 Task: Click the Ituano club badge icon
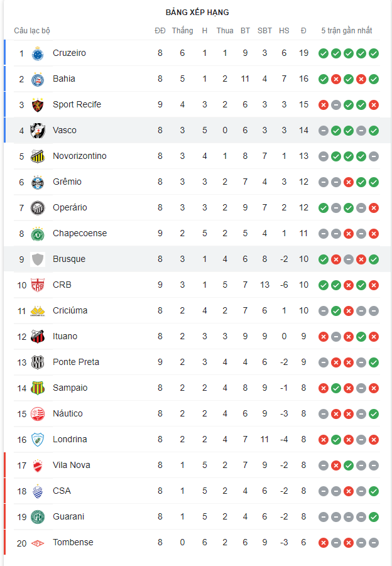click(38, 337)
